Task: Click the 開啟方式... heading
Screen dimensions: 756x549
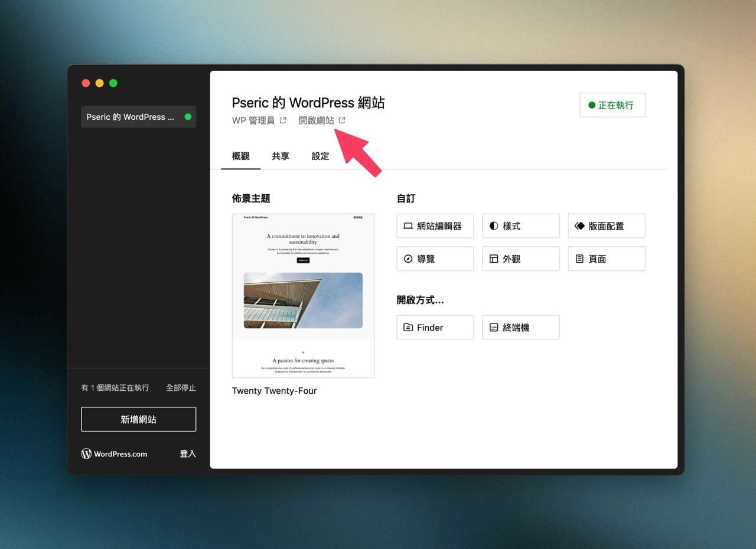Action: click(x=420, y=300)
